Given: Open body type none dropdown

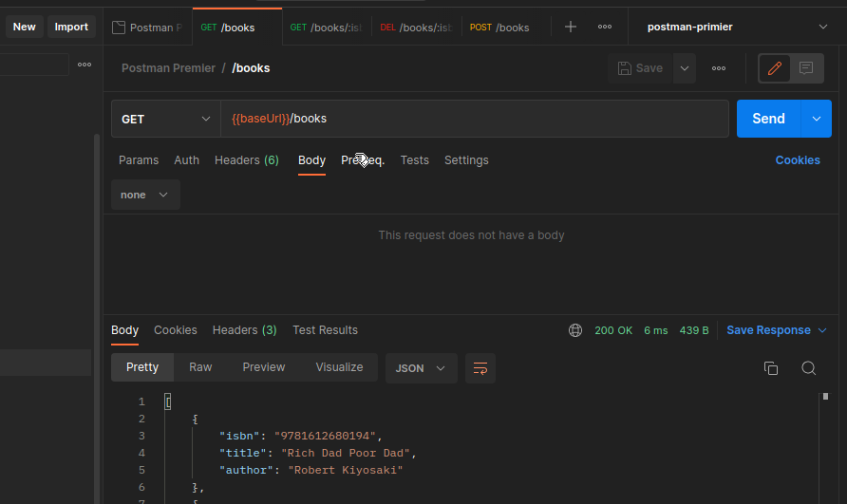Looking at the screenshot, I should point(145,195).
